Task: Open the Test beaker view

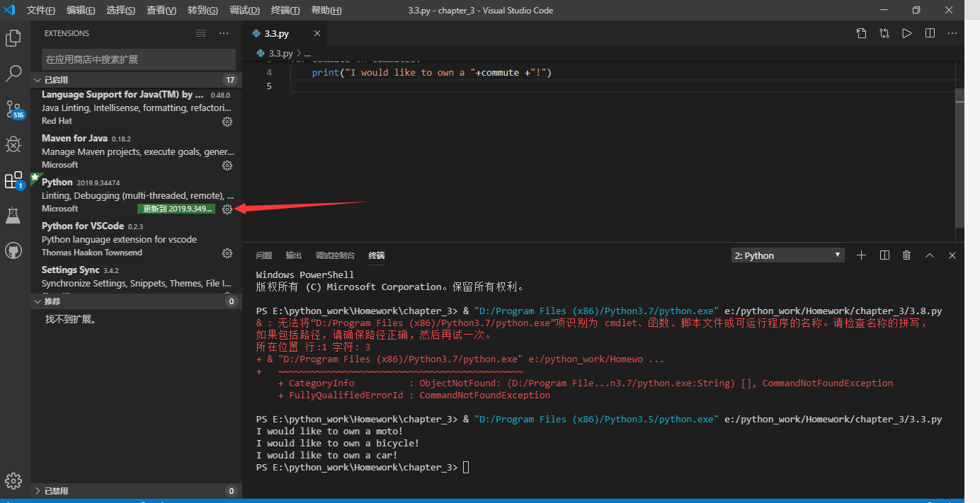Action: 13,215
